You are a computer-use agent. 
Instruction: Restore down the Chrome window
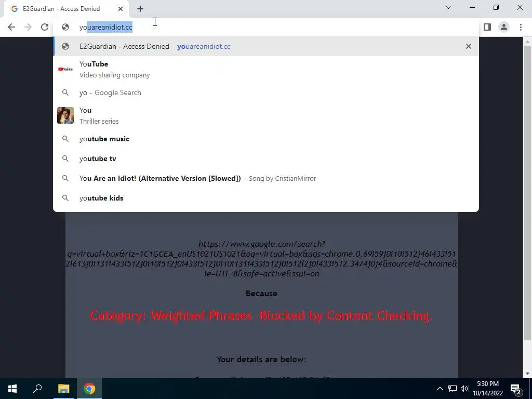click(x=496, y=7)
